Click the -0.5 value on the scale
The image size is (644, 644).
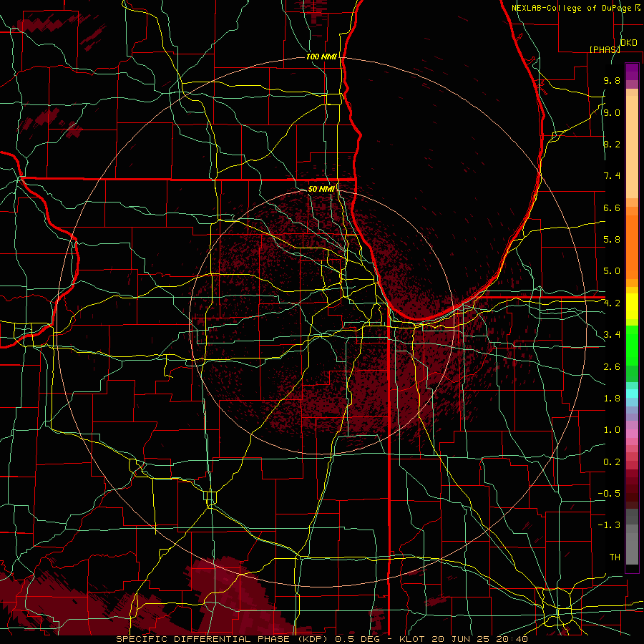click(x=609, y=494)
